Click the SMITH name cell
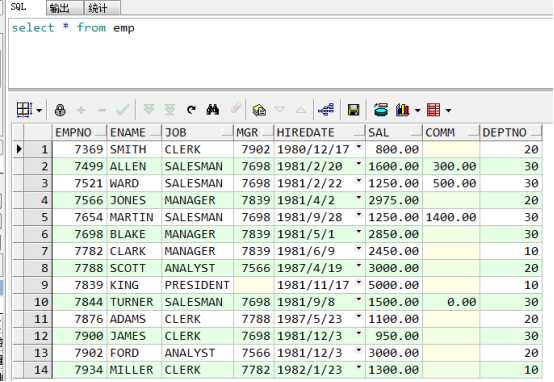 point(134,149)
